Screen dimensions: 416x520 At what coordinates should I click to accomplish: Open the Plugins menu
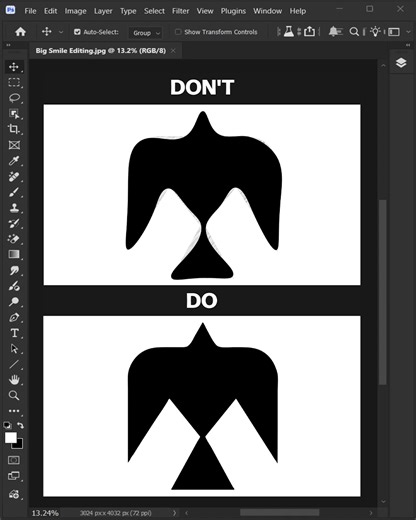(233, 11)
